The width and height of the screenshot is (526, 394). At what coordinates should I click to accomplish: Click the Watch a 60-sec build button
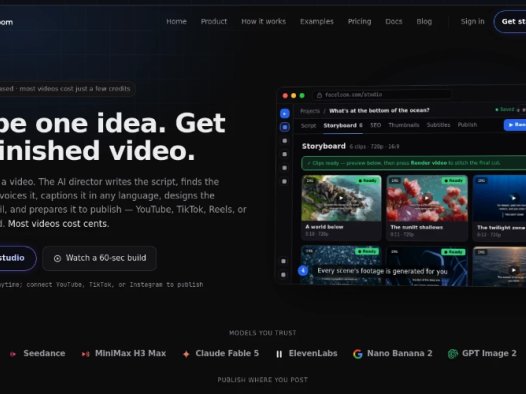100,258
